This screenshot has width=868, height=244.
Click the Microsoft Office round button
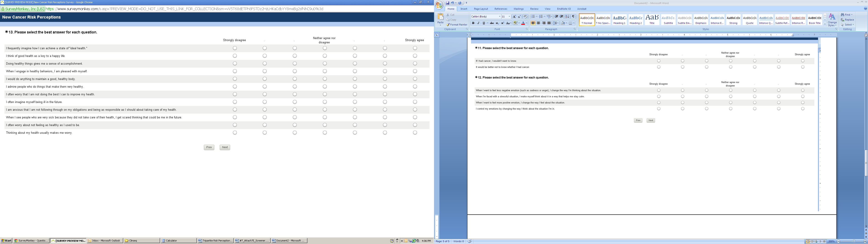point(439,5)
